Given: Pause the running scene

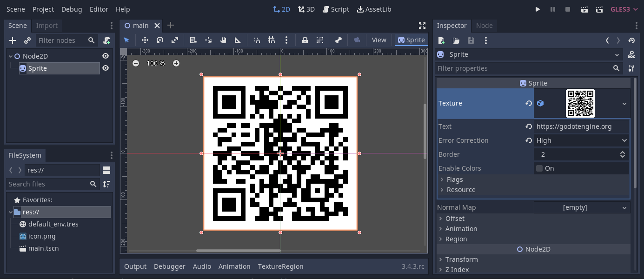Looking at the screenshot, I should [x=553, y=9].
